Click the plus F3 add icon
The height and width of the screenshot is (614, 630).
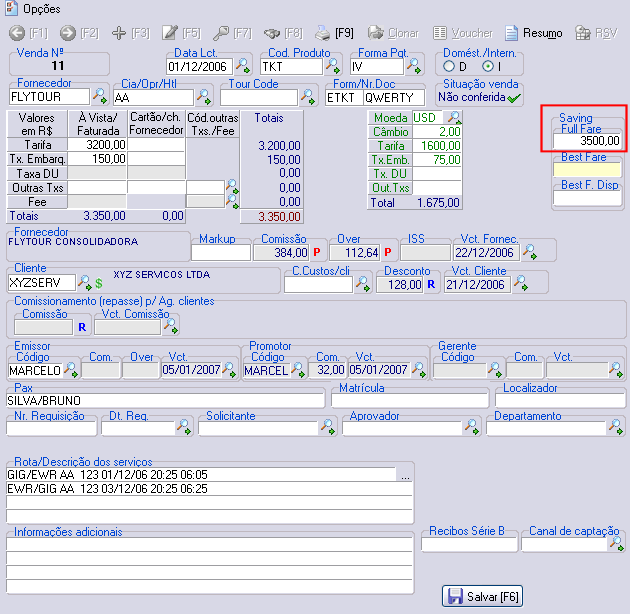tap(119, 33)
